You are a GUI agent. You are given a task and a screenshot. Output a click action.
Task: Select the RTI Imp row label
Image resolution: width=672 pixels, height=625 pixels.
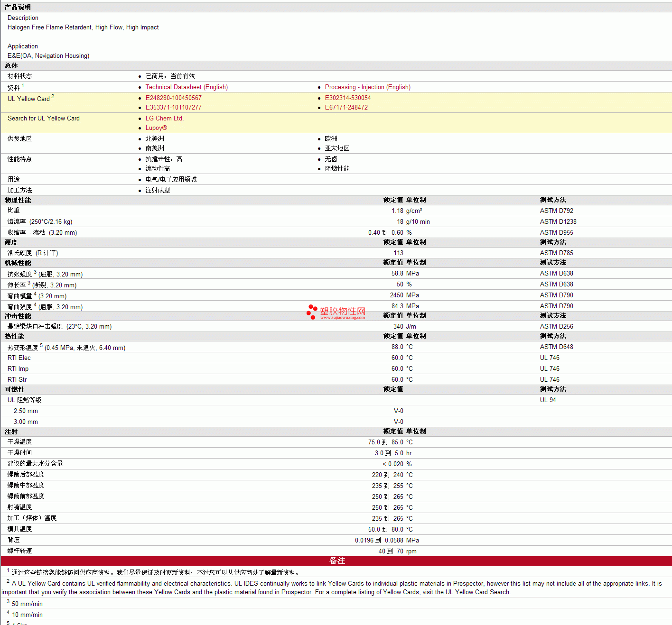(x=18, y=369)
